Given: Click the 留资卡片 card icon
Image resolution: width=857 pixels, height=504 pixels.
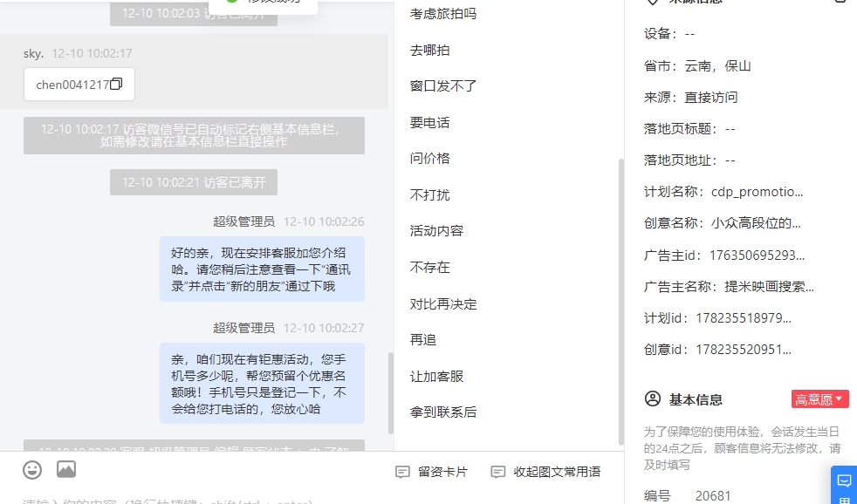Looking at the screenshot, I should (x=402, y=472).
